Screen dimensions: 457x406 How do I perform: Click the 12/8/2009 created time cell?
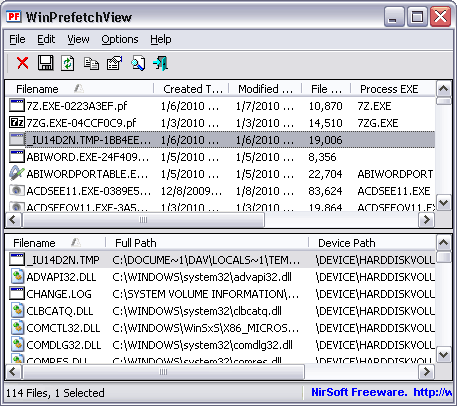[x=191, y=191]
